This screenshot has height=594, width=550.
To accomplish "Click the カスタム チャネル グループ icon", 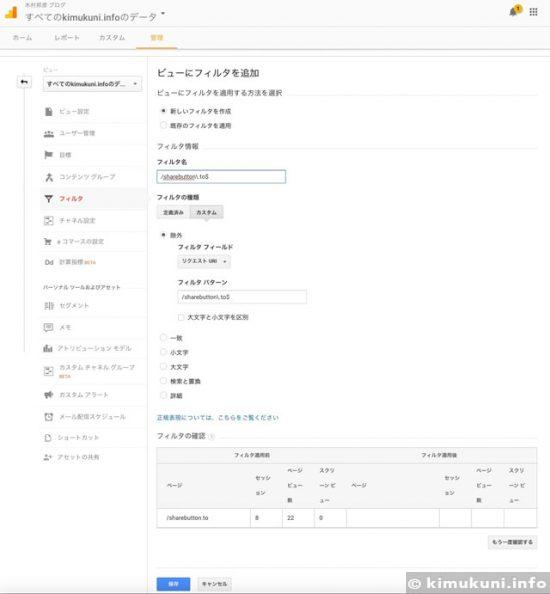I will click(48, 371).
